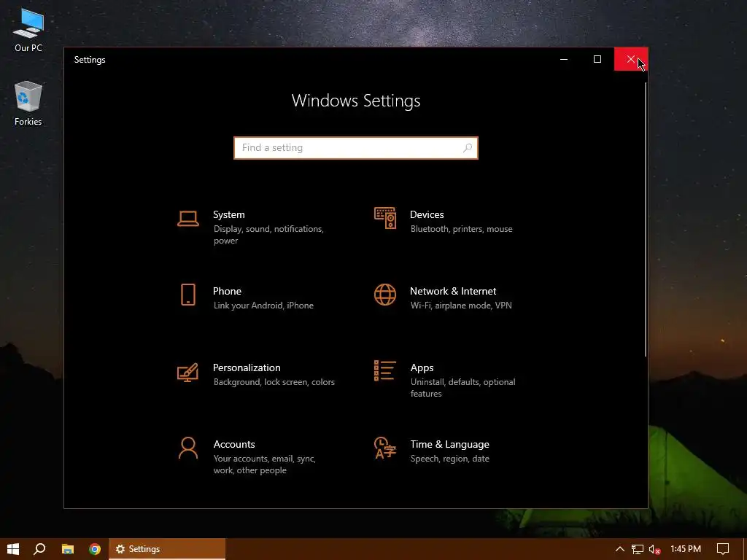This screenshot has width=747, height=560.
Task: Click "Bluetooth, printers, mouse" description
Action: (462, 229)
